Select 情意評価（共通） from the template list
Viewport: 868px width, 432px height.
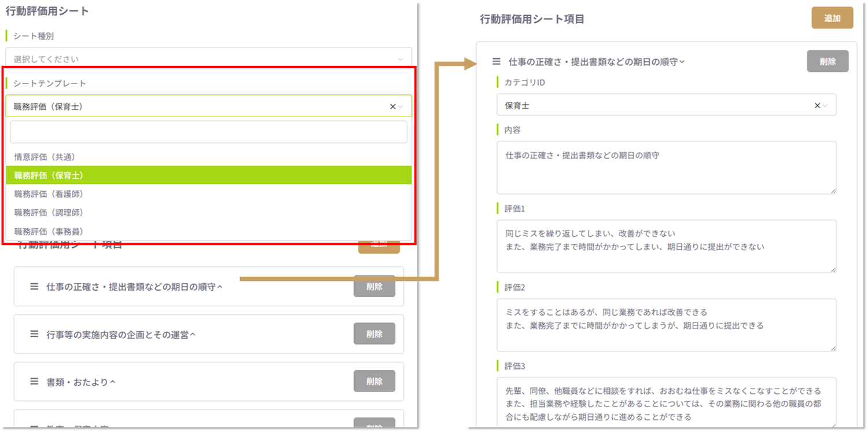click(x=45, y=157)
